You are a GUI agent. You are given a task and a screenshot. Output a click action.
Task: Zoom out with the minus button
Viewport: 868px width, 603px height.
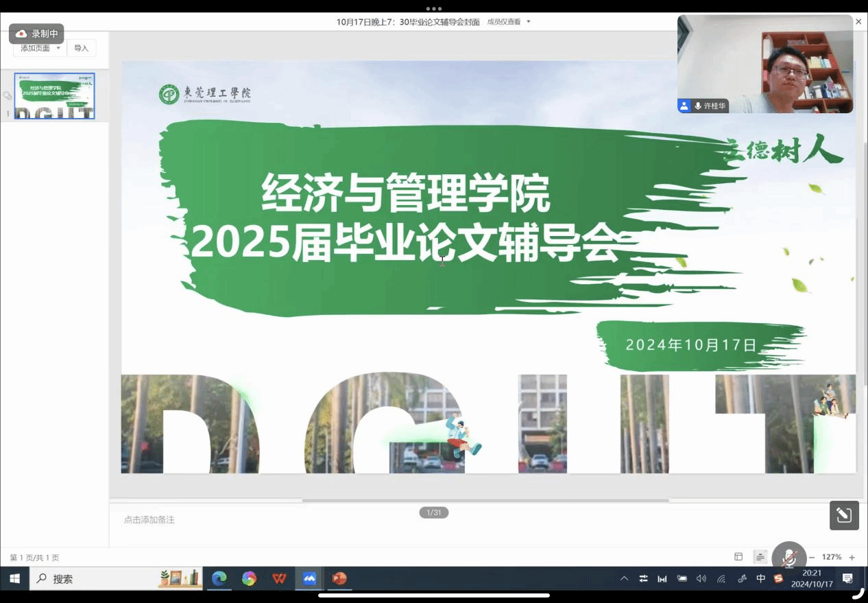812,558
